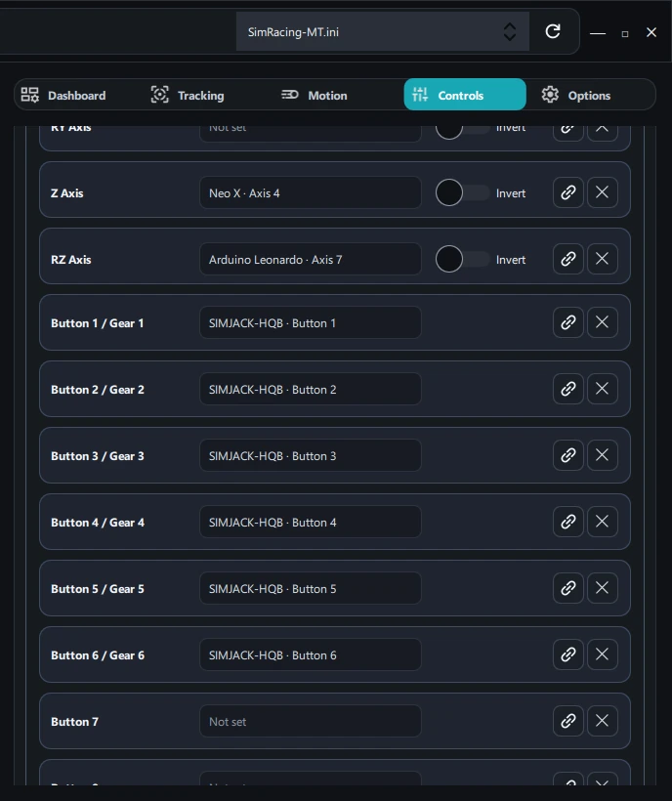Select the Controls tab
Viewport: 672px width, 801px height.
point(465,95)
